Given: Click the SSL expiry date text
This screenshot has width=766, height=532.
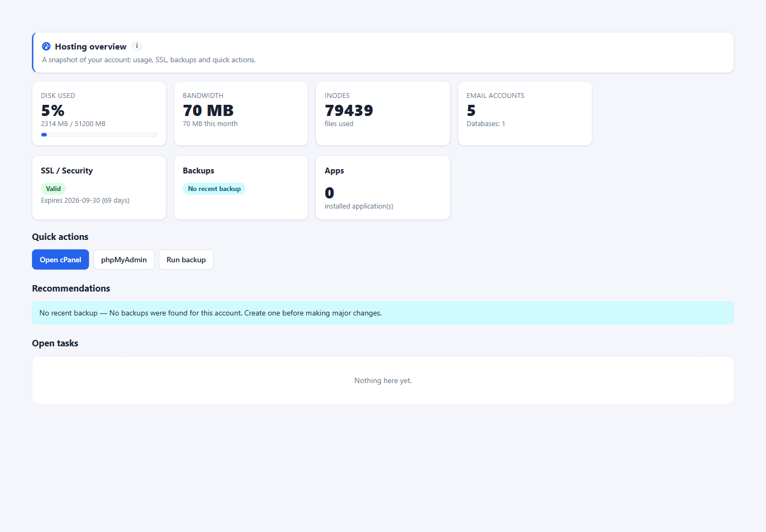Looking at the screenshot, I should [x=85, y=201].
